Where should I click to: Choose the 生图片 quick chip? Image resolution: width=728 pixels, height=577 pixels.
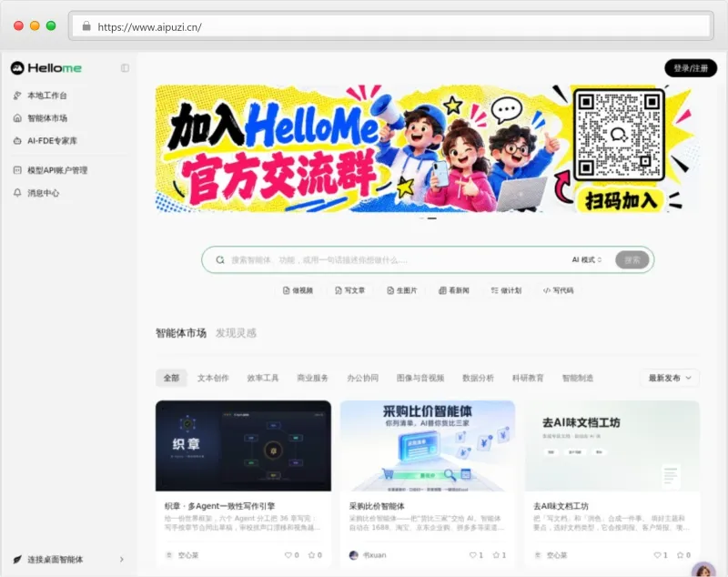tap(402, 290)
